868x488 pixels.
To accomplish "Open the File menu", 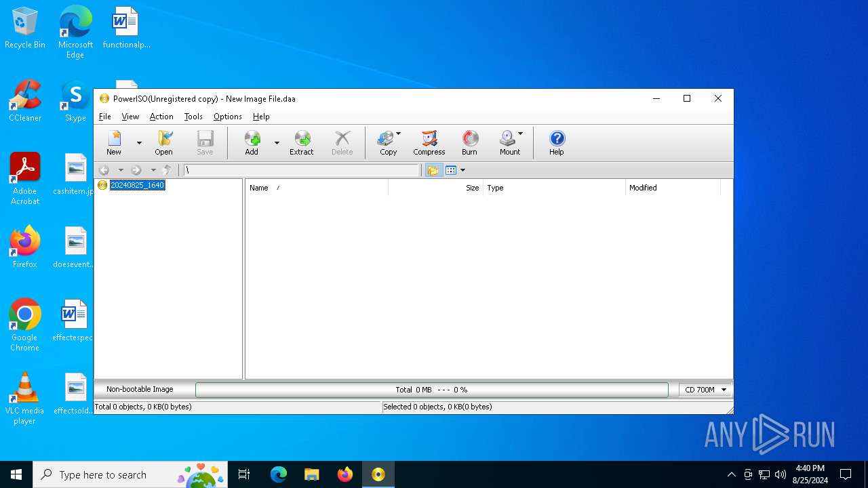I will coord(105,117).
